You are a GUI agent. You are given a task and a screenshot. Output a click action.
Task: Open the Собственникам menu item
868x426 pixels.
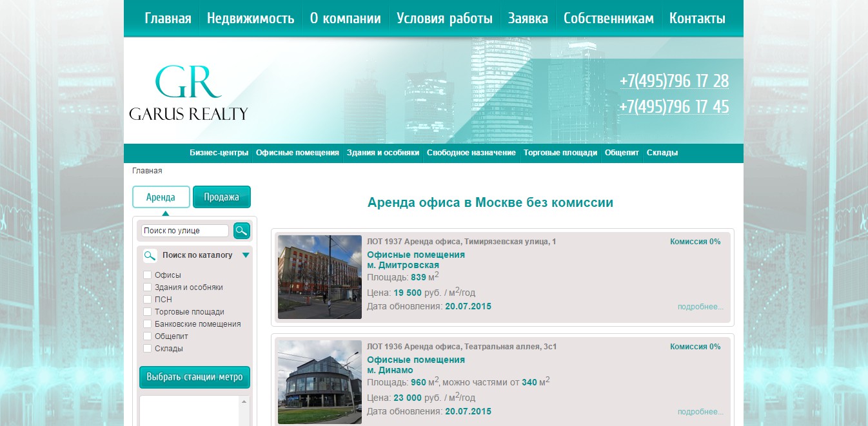tap(608, 19)
